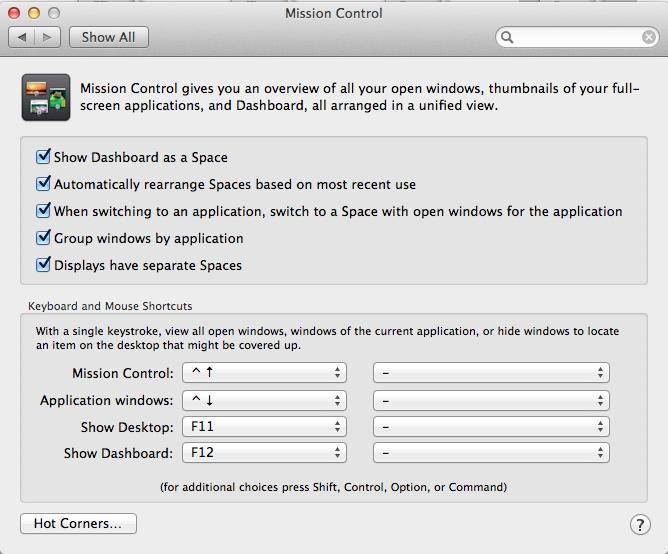Uncheck Show Dashboard as a Space
668x554 pixels.
coord(43,157)
